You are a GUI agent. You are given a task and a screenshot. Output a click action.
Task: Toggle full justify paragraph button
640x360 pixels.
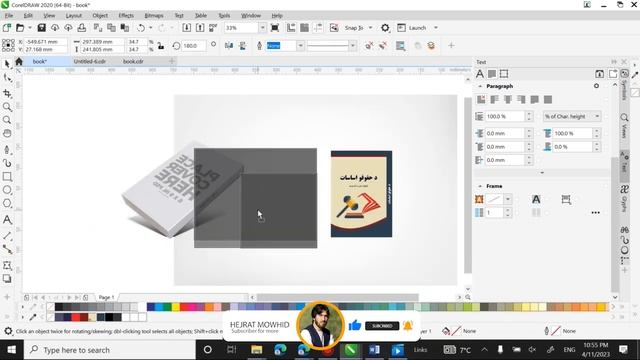[535, 99]
